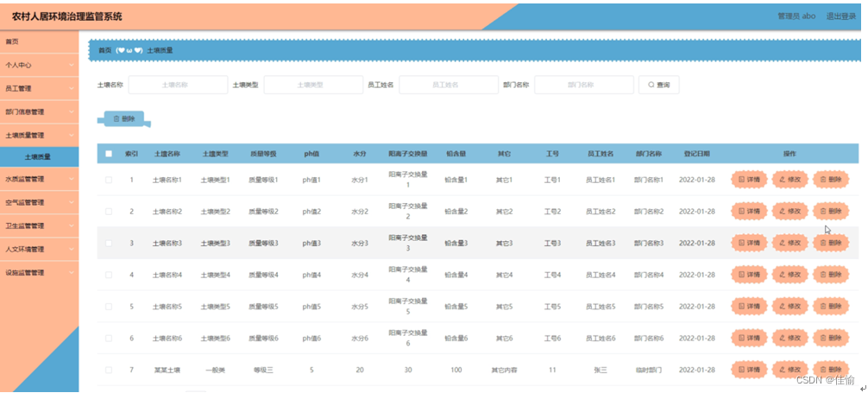Expand the 部门信息管理 sidebar menu
Viewport: 868px width, 393px height.
pos(40,111)
